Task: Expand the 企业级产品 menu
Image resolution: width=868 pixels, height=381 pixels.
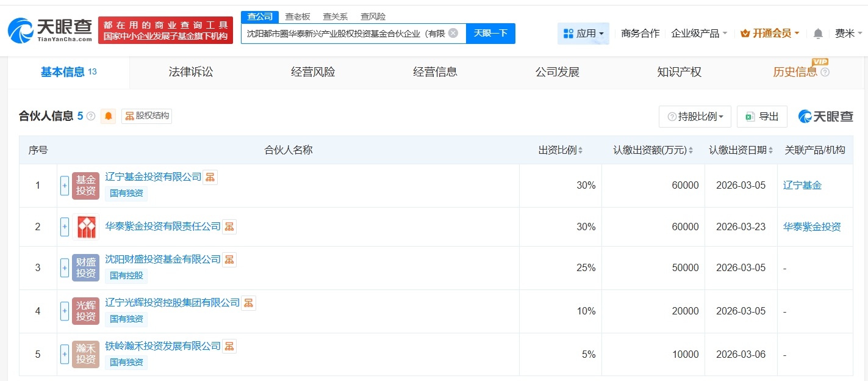Action: click(699, 34)
